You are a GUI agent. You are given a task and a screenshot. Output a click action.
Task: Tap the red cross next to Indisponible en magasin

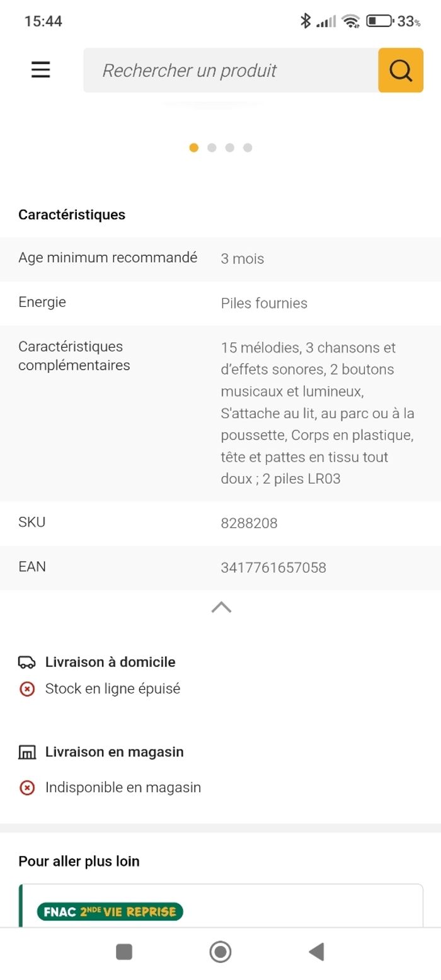point(27,787)
